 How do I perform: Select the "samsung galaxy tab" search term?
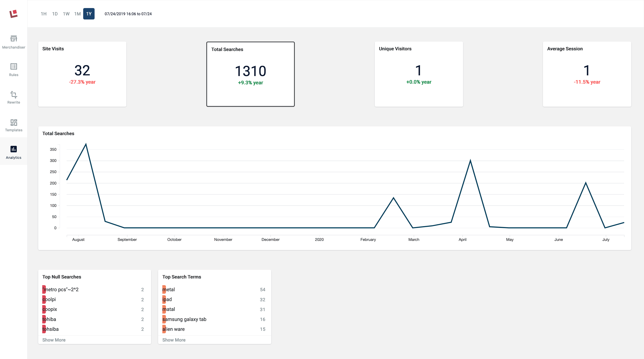coord(184,319)
